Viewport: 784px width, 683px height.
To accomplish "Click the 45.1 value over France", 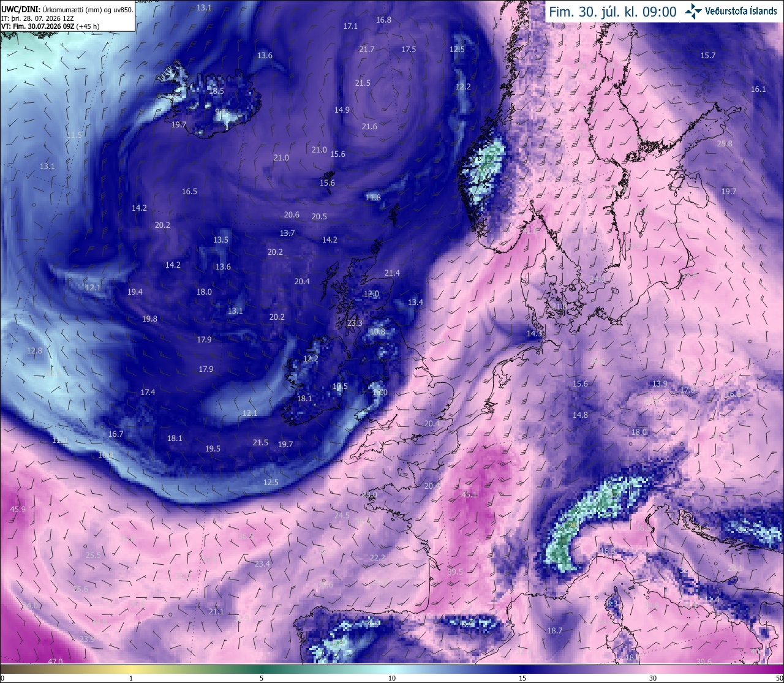I will click(470, 494).
